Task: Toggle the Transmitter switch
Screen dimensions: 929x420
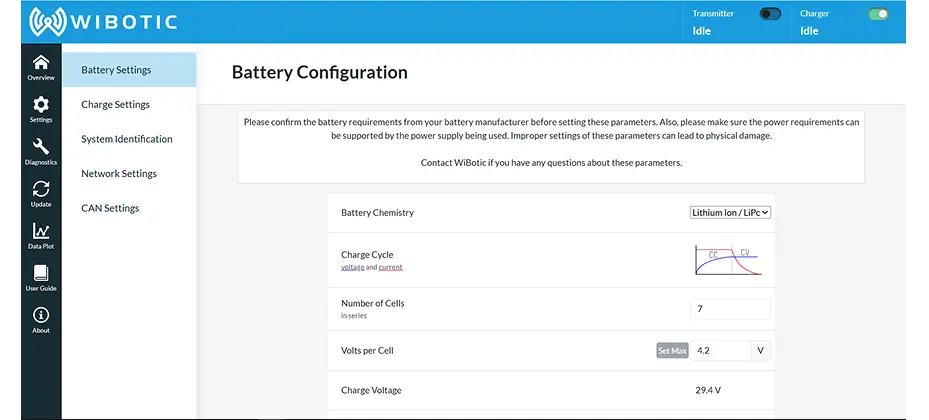Action: (770, 14)
